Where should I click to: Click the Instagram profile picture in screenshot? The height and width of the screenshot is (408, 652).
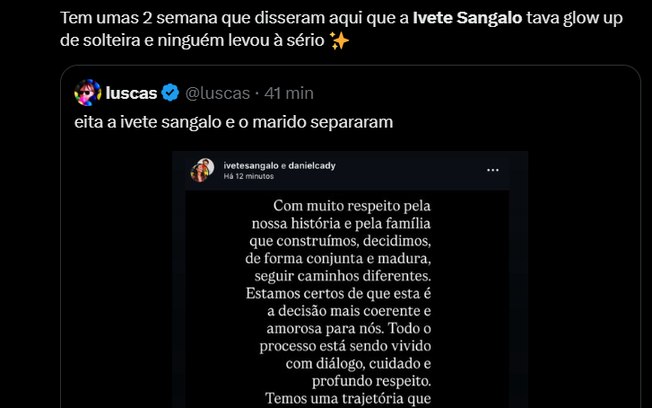tap(202, 169)
